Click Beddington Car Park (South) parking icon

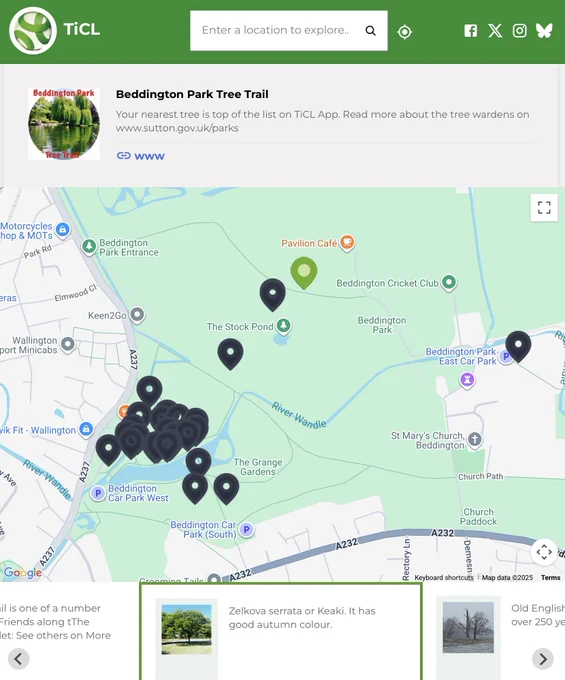pyautogui.click(x=247, y=530)
